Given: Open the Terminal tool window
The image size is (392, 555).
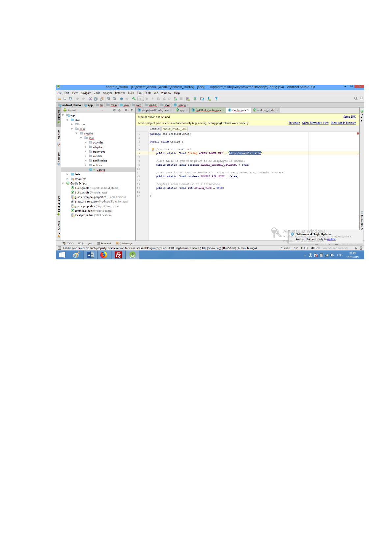Looking at the screenshot, I should 104,243.
